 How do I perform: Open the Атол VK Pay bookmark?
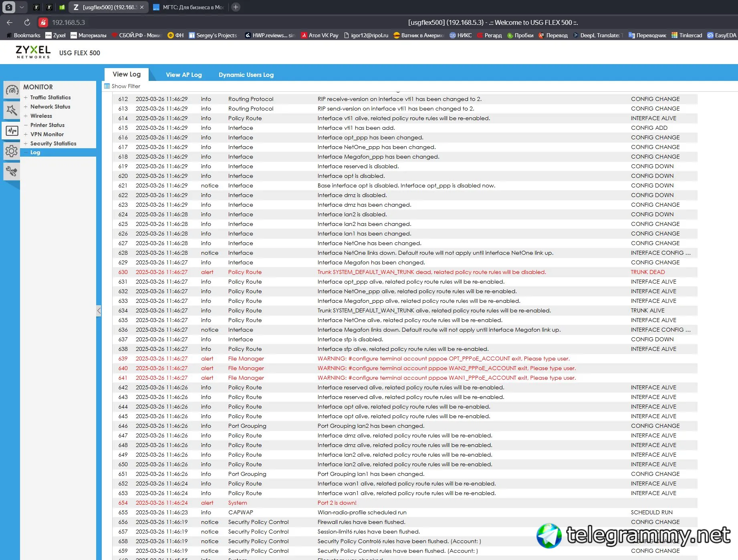(320, 35)
